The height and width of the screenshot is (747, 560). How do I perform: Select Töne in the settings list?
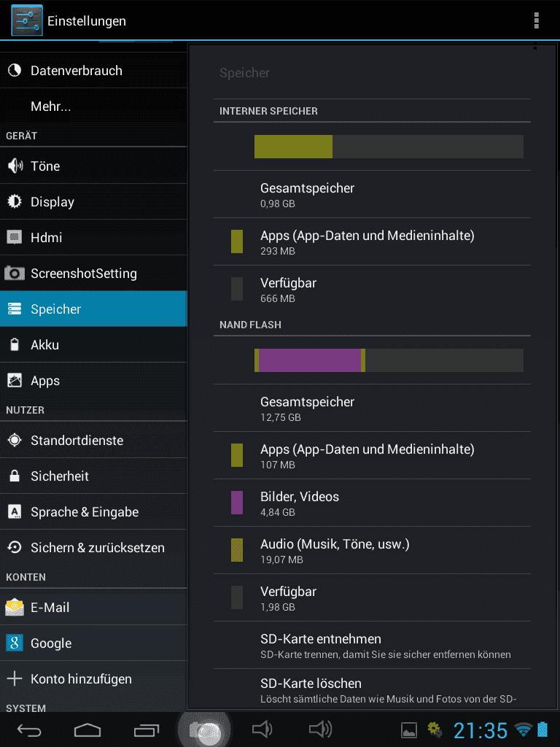(93, 166)
